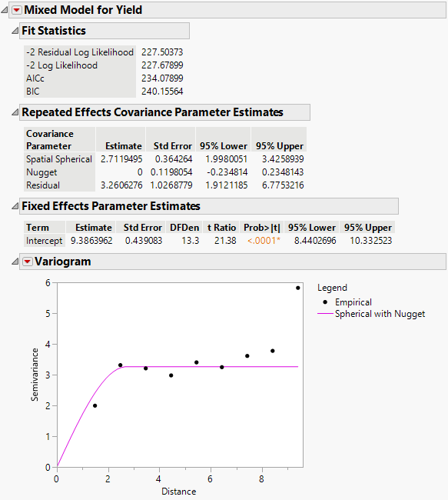Screen dimensions: 448x500
Task: Open the Mixed Model for Yield red triangle menu
Action: (x=17, y=10)
